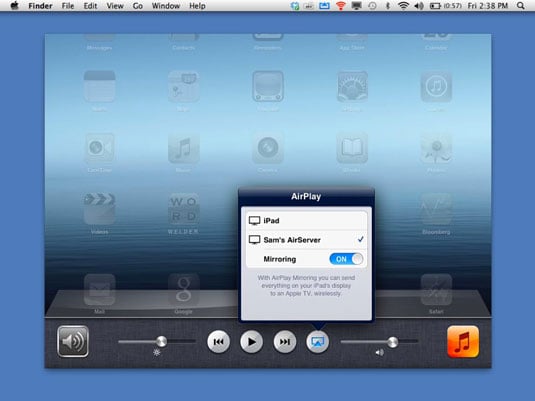Click the red wireless menu bar icon
The image size is (535, 401).
pos(341,6)
